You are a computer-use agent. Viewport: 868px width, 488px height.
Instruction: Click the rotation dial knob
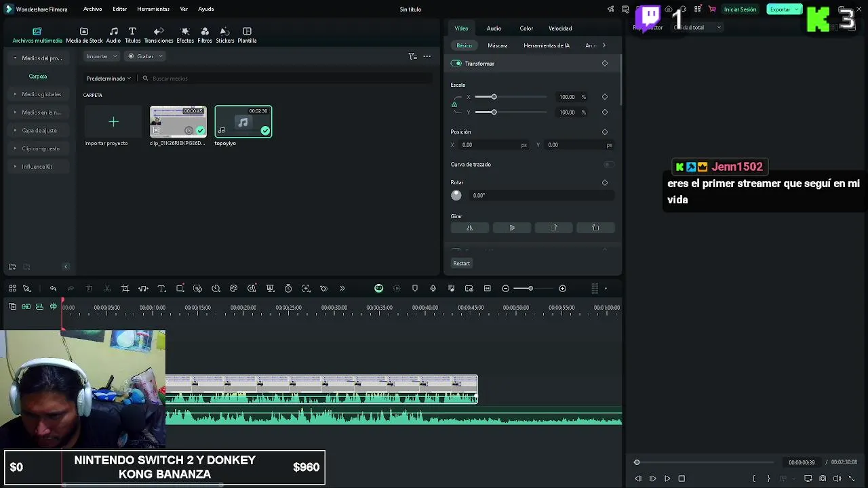click(x=456, y=195)
